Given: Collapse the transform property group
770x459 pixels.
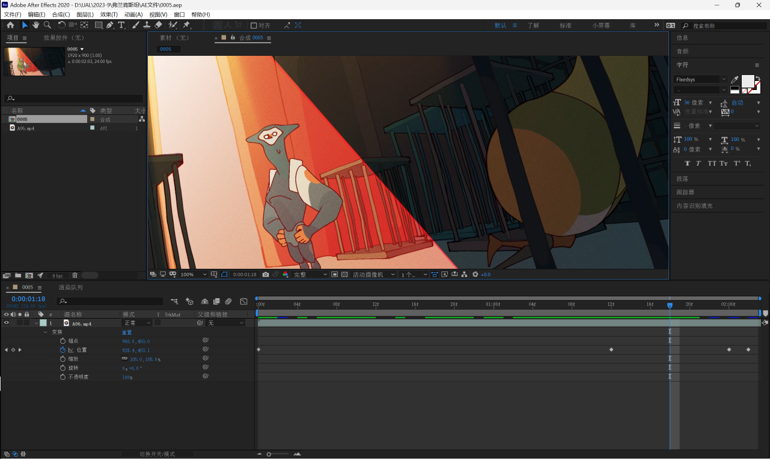Looking at the screenshot, I should (46, 332).
